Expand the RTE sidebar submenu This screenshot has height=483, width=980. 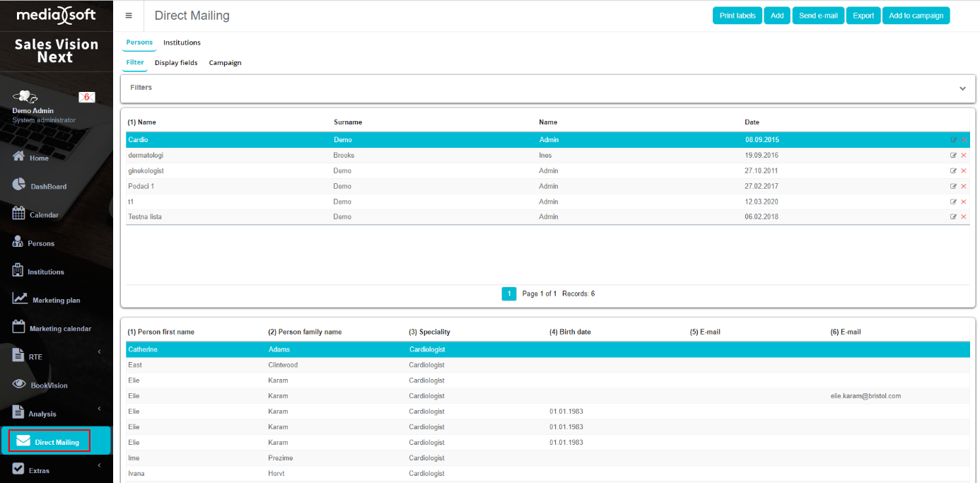tap(99, 352)
